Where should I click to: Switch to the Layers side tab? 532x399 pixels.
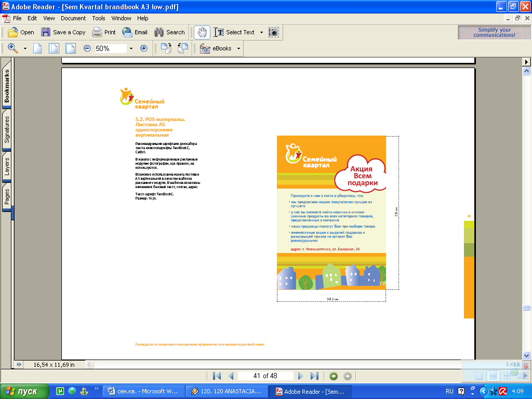click(7, 166)
